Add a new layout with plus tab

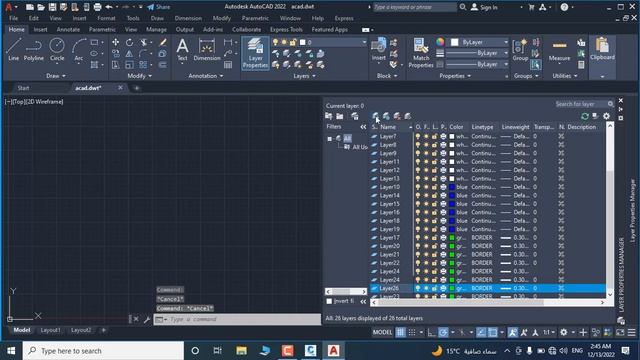click(x=103, y=330)
